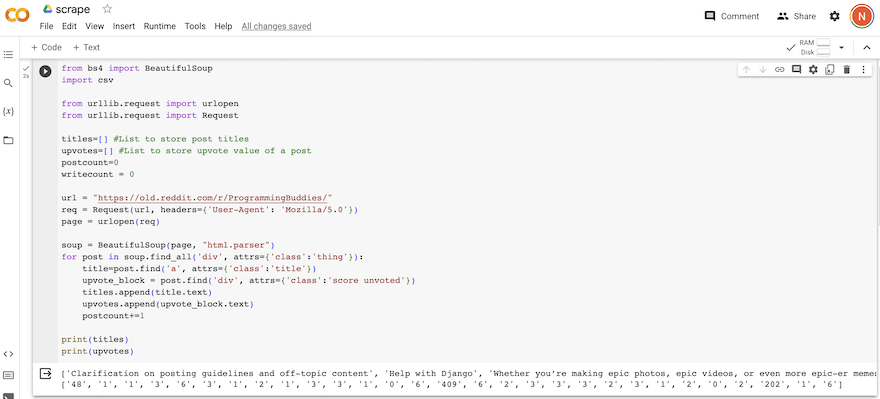Open the Comment panel

[731, 16]
